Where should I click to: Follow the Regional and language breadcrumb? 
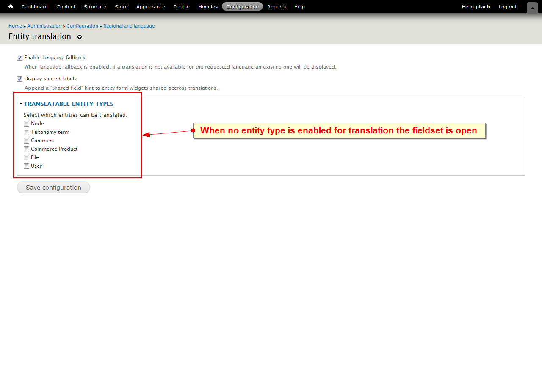pyautogui.click(x=129, y=26)
